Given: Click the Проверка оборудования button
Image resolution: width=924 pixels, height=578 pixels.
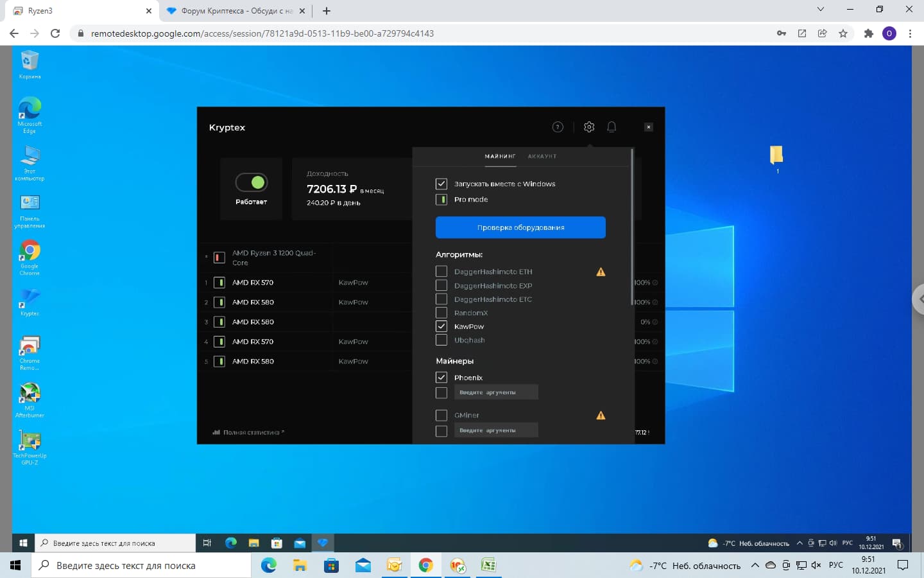Looking at the screenshot, I should [x=520, y=227].
